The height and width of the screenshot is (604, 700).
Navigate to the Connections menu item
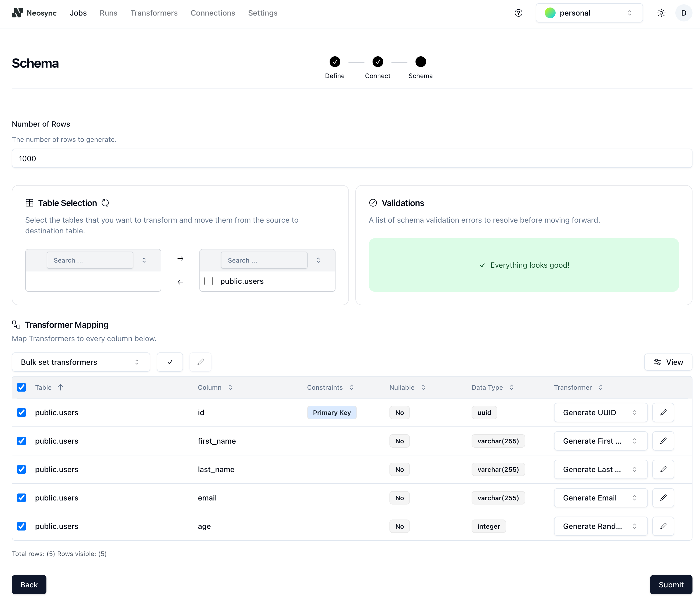[213, 13]
